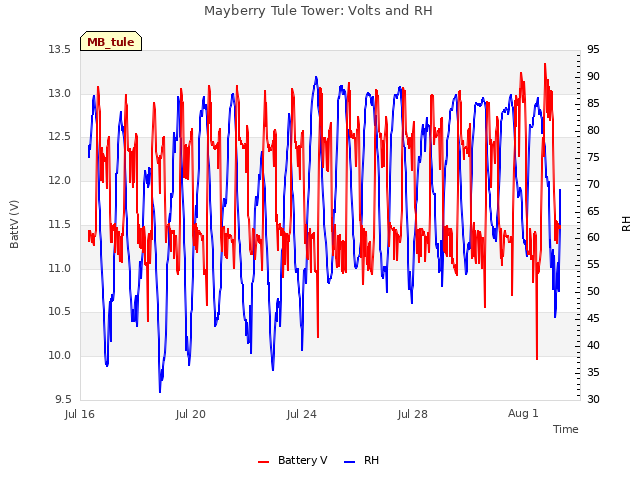
Task: Click the 85 right axis value
Action: click(593, 103)
